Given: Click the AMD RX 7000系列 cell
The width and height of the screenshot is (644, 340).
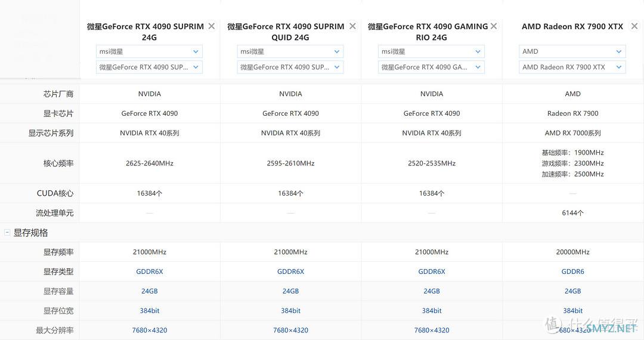Looking at the screenshot, I should pos(573,133).
